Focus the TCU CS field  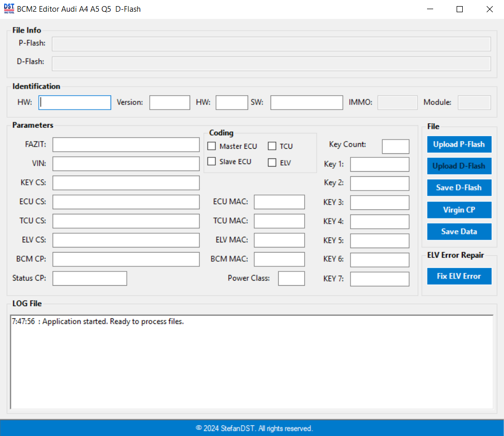pos(126,221)
